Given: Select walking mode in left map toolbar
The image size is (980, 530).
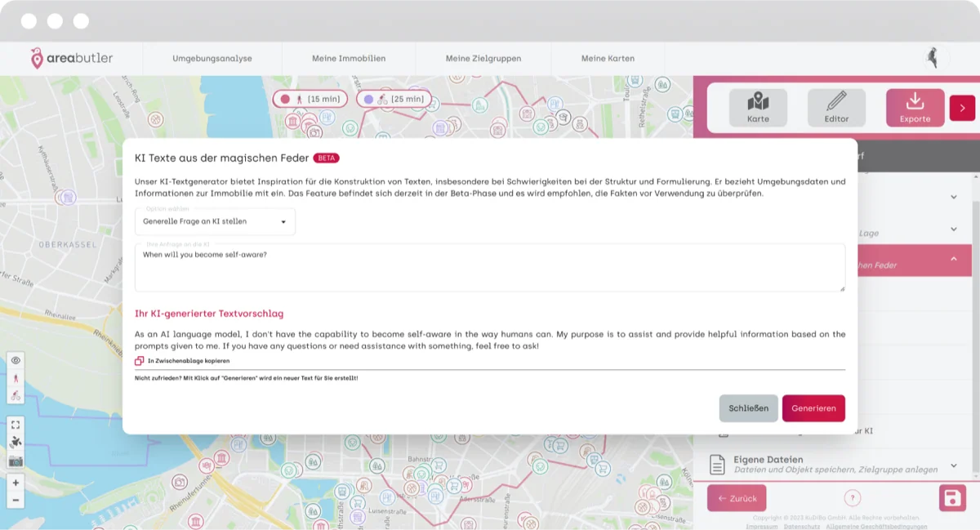Looking at the screenshot, I should pyautogui.click(x=16, y=378).
